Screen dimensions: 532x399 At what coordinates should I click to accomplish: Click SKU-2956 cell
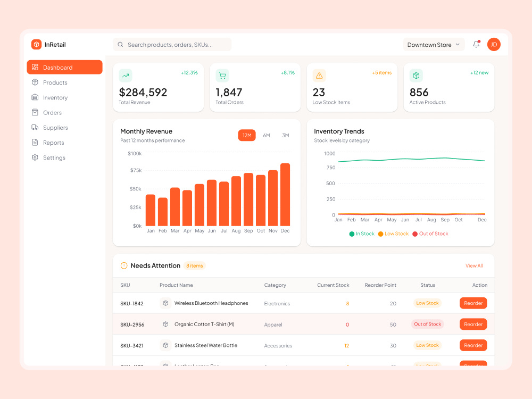pyautogui.click(x=132, y=325)
